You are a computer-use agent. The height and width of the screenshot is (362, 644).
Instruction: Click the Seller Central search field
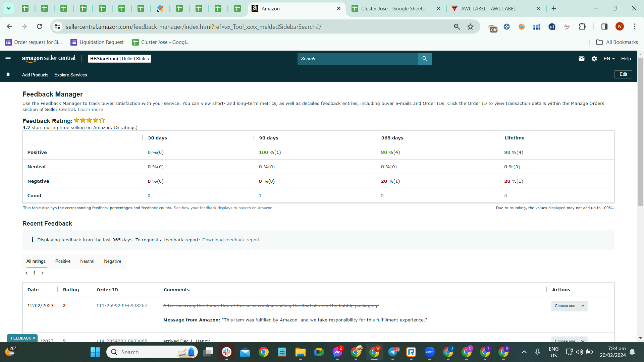point(358,59)
